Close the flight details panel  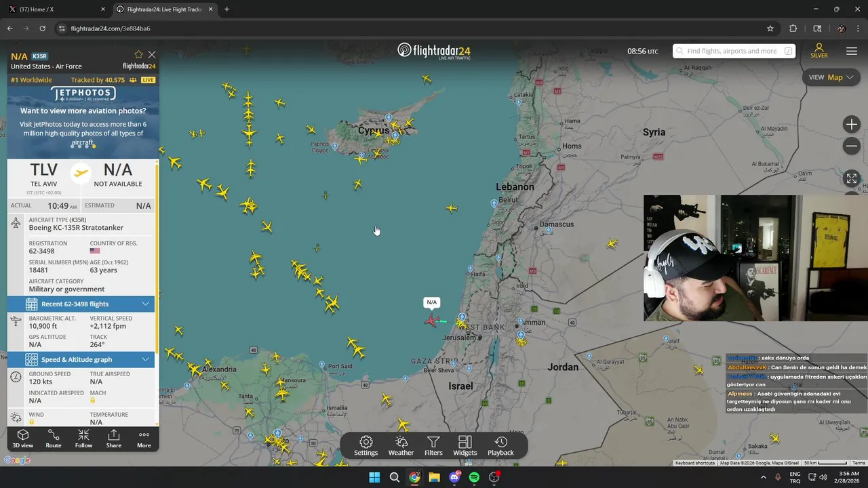[152, 55]
